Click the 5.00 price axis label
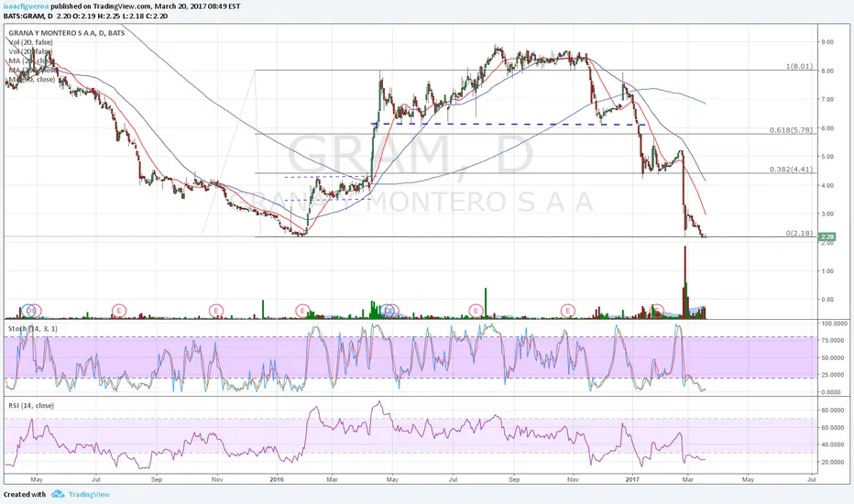This screenshot has height=504, width=854. click(827, 157)
